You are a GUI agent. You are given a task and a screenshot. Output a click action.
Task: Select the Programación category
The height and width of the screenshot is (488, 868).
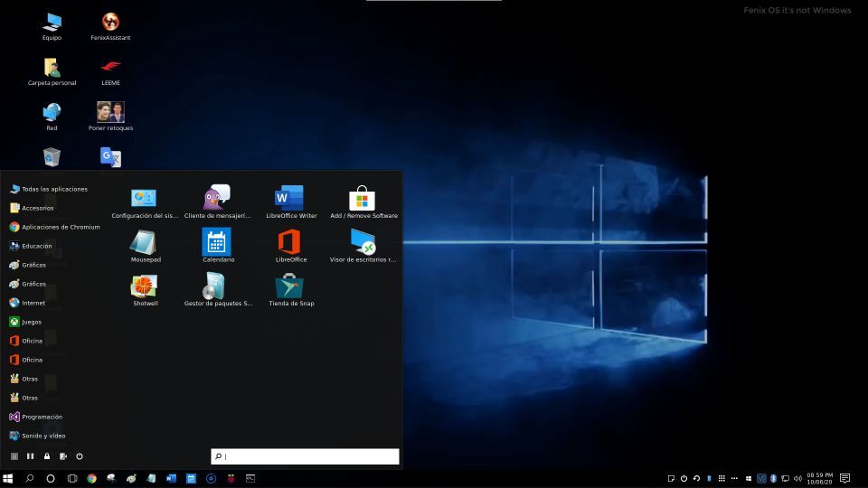click(36, 418)
